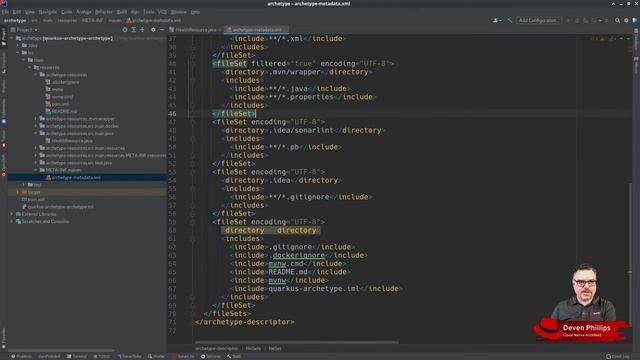
Task: Open Build tool window
Action: (234, 356)
